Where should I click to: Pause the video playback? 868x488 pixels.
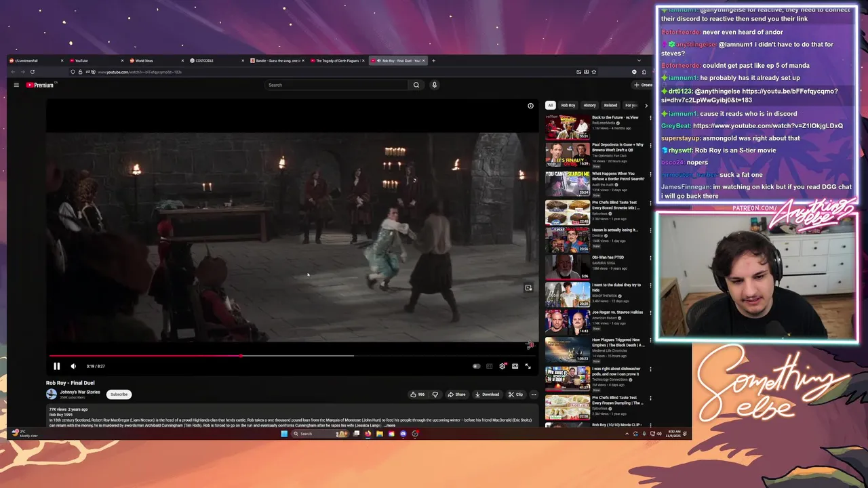point(57,366)
